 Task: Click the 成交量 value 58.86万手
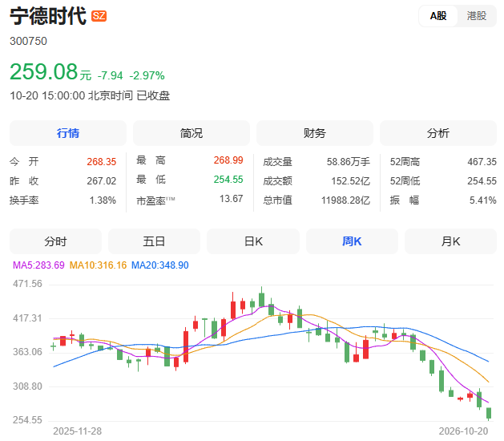pyautogui.click(x=349, y=161)
